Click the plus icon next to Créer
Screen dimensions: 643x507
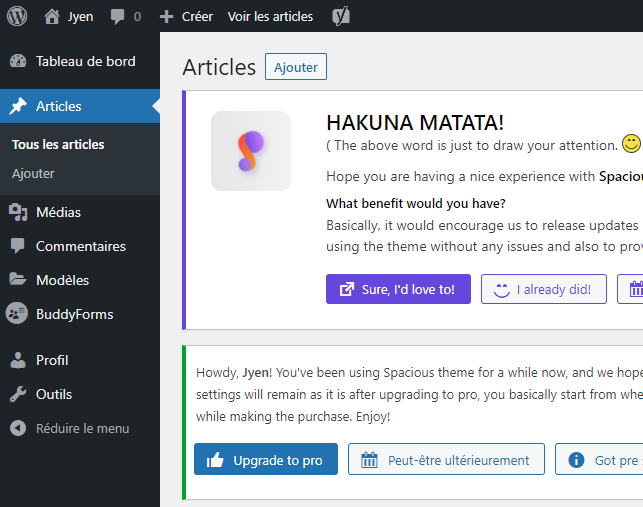click(166, 17)
